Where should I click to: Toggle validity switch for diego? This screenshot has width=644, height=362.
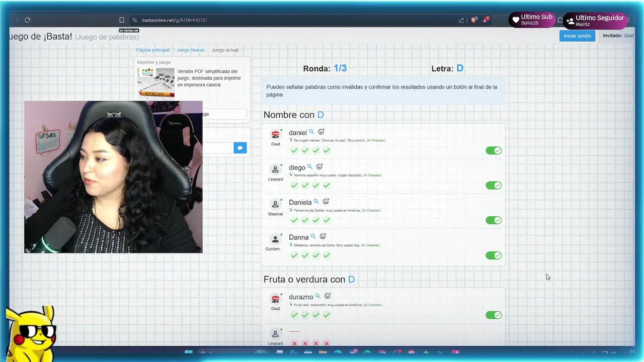[x=494, y=186]
